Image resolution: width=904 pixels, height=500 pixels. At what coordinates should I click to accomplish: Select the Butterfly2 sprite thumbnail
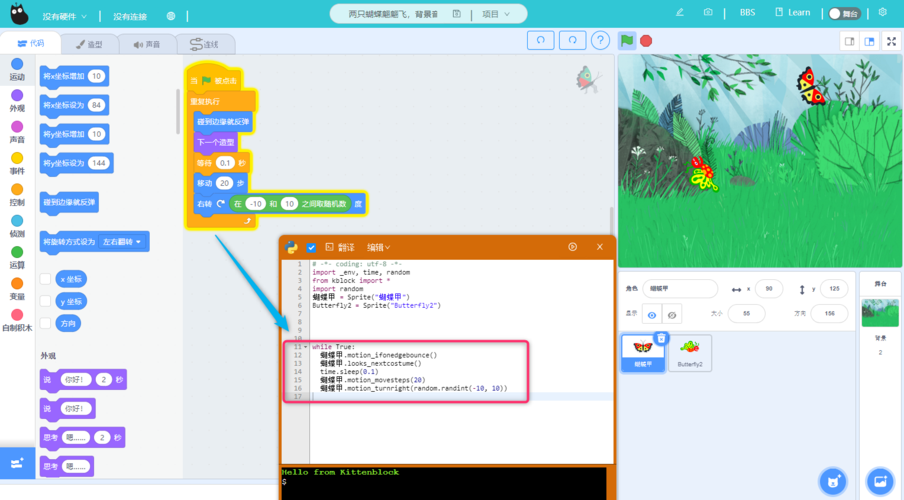click(x=690, y=351)
